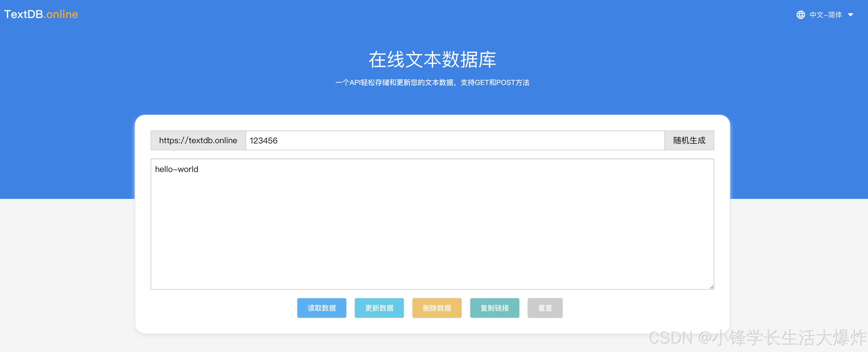Expand the language dropdown arrow

pyautogui.click(x=850, y=15)
